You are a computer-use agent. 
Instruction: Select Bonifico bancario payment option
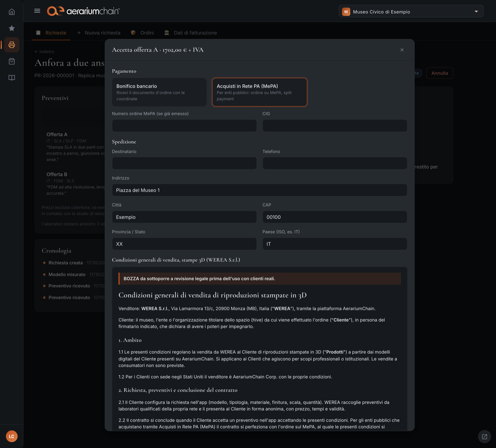[x=159, y=92]
